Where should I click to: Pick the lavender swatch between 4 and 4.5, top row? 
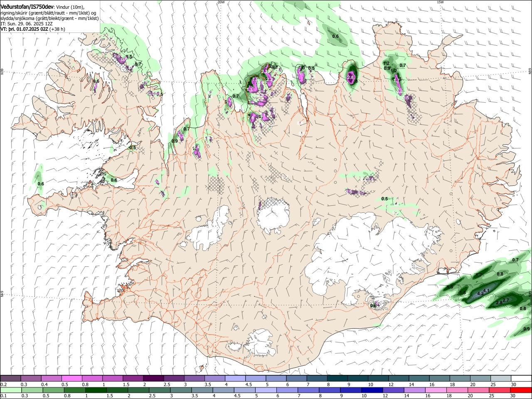tap(235, 378)
